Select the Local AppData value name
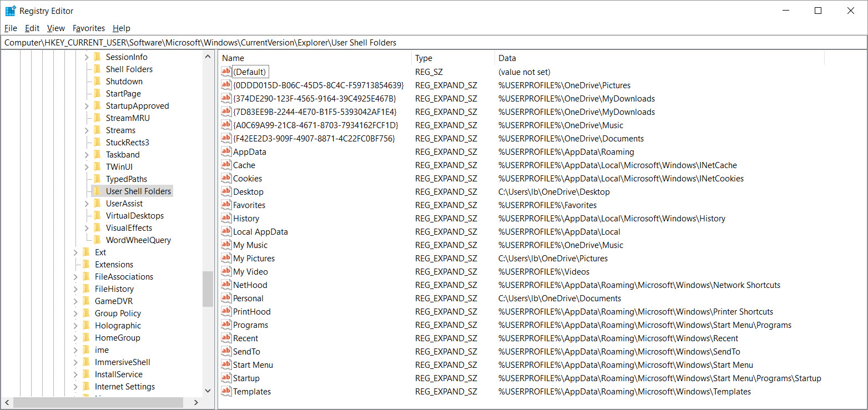The width and height of the screenshot is (868, 410). click(260, 231)
